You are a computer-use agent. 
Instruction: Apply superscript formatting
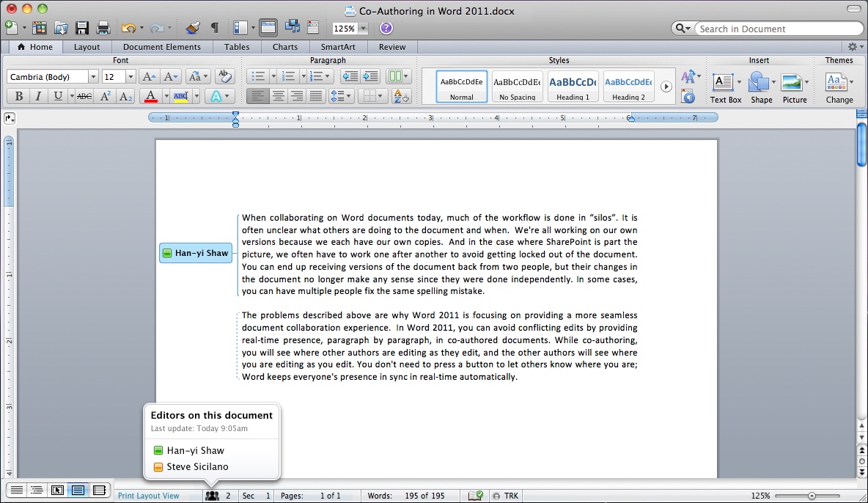coord(105,96)
